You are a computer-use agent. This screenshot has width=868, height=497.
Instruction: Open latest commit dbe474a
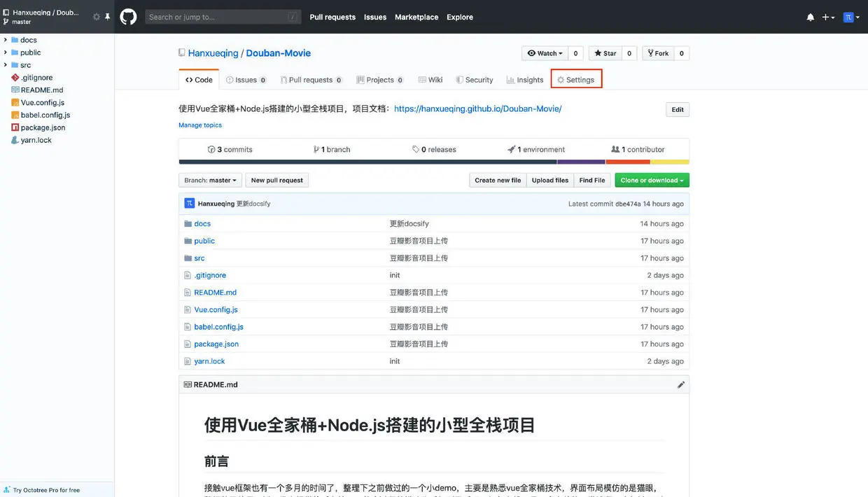(628, 204)
